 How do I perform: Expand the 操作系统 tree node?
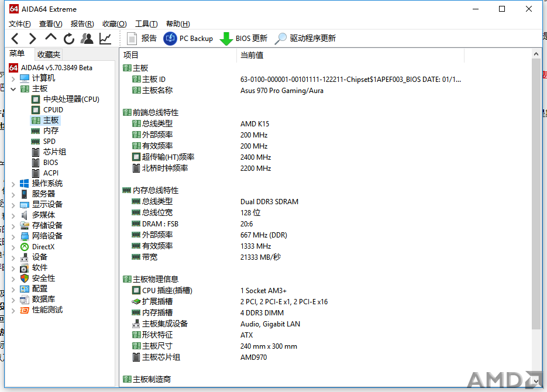coord(13,184)
